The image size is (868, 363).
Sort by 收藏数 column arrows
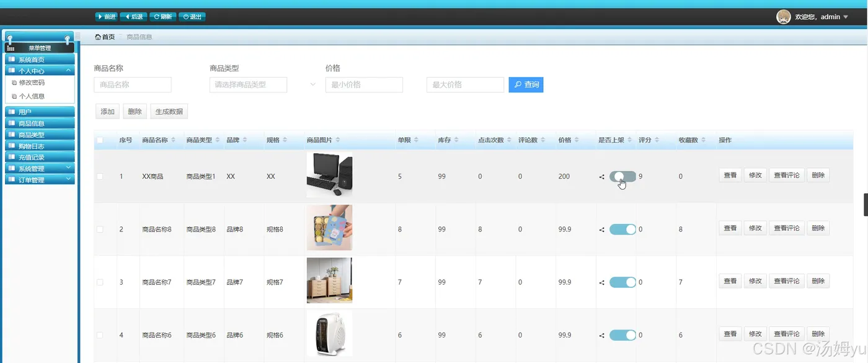point(704,140)
